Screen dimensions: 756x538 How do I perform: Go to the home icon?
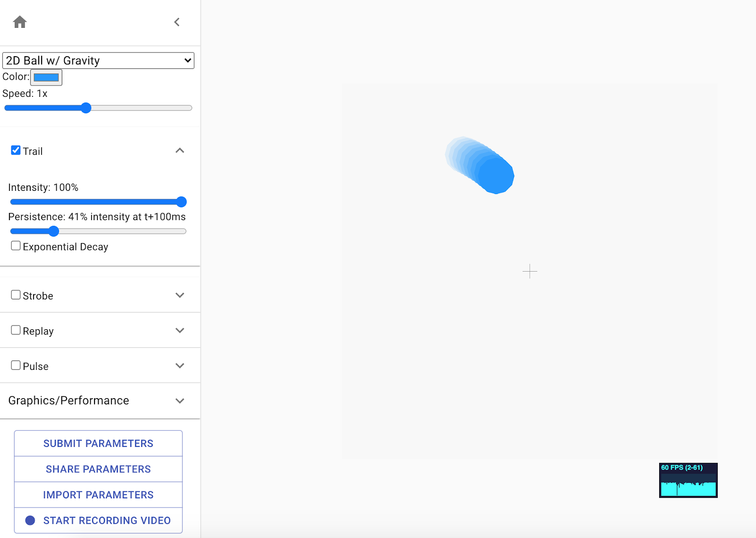click(x=20, y=22)
